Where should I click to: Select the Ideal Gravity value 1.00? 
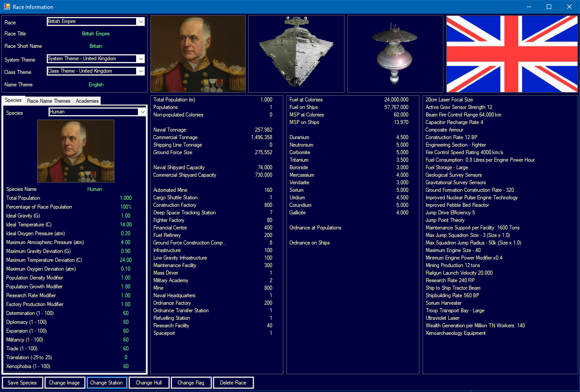[126, 216]
